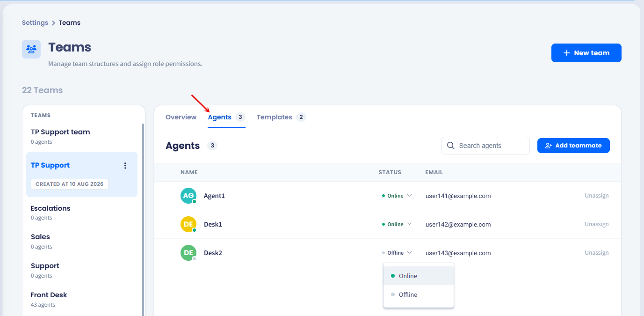The height and width of the screenshot is (316, 644).
Task: Click the AG avatar for Agent1
Action: point(188,196)
